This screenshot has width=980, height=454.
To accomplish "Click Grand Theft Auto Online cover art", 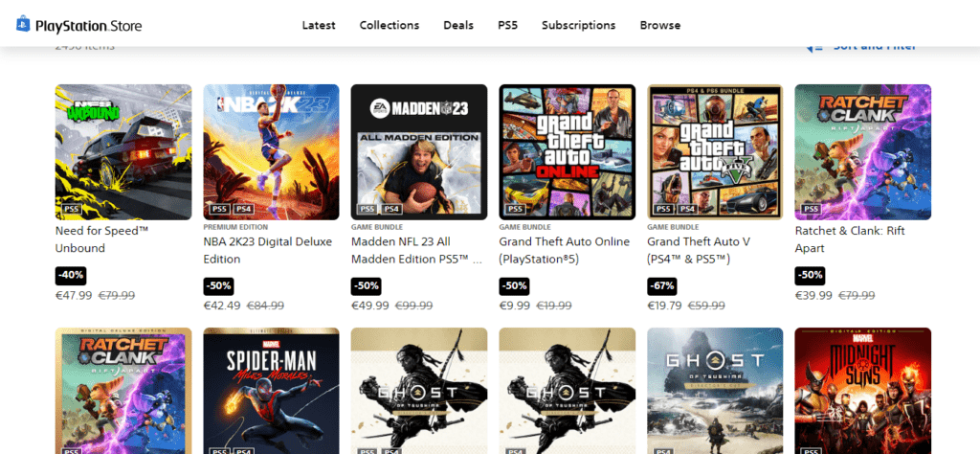I will click(x=568, y=151).
